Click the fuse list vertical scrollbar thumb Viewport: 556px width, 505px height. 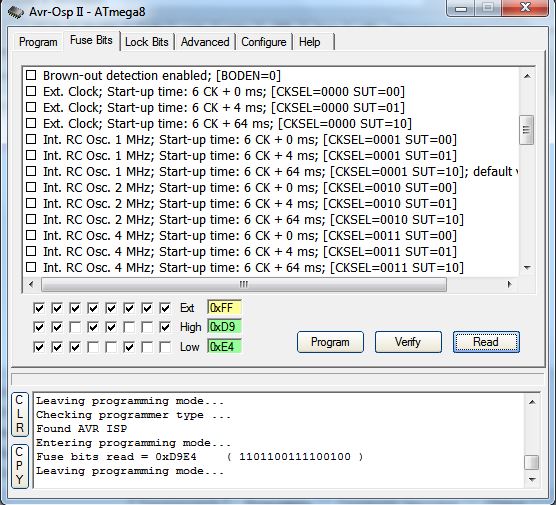526,130
